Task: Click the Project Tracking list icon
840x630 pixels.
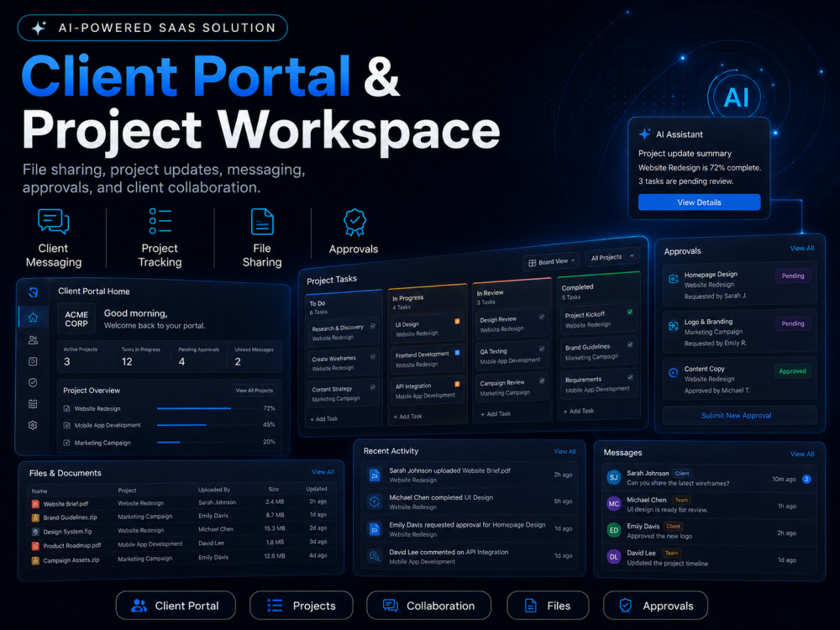Action: coord(160,221)
